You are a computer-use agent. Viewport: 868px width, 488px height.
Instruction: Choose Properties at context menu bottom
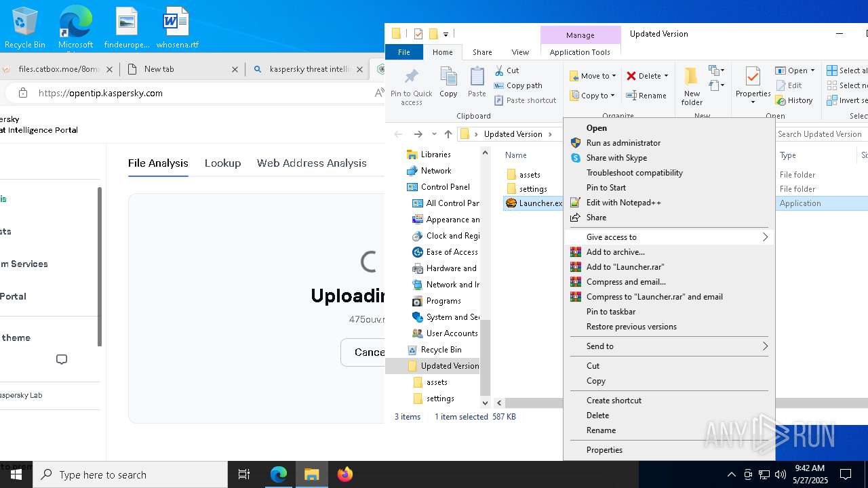[x=669, y=450]
